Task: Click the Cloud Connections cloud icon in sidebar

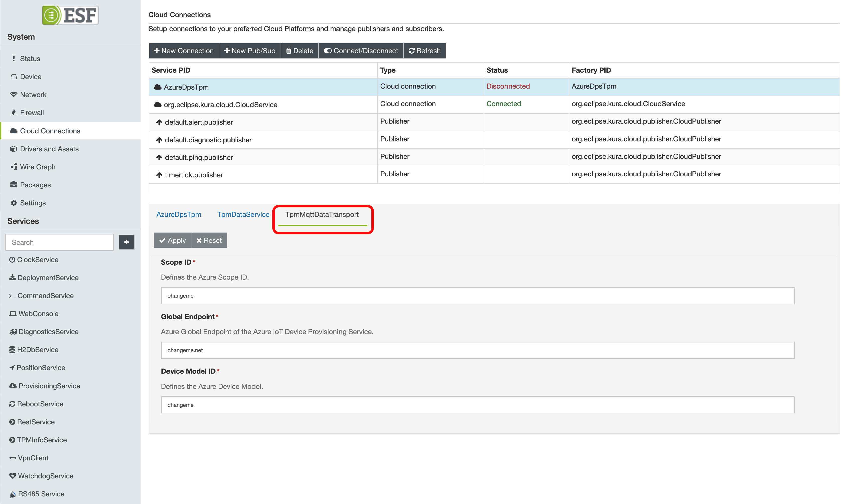Action: [x=14, y=131]
